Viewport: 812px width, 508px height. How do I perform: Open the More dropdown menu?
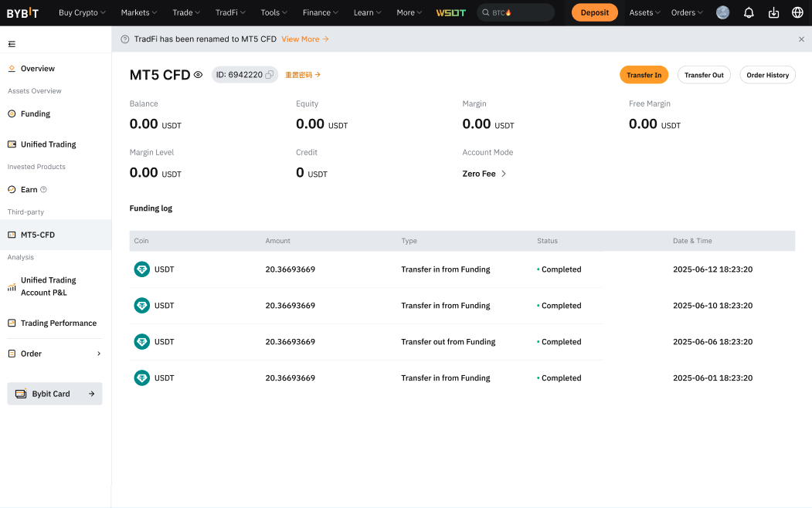click(409, 13)
